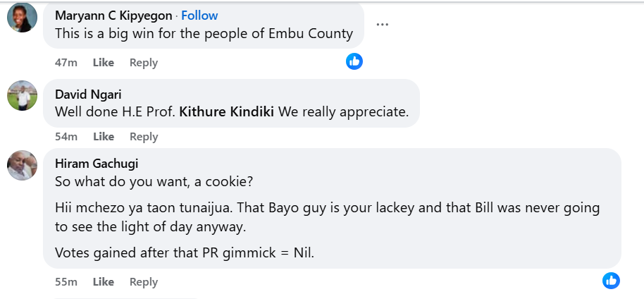This screenshot has width=644, height=299.
Task: Click David Ngari's profile picture
Action: click(x=22, y=95)
